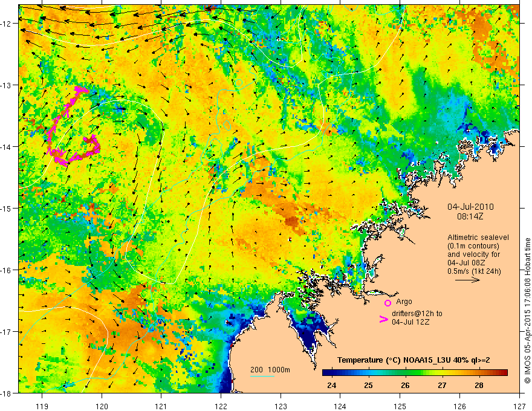Click the '04-Jul 12Z' legend text
Viewport: 532px width, 411px height.
[410, 322]
